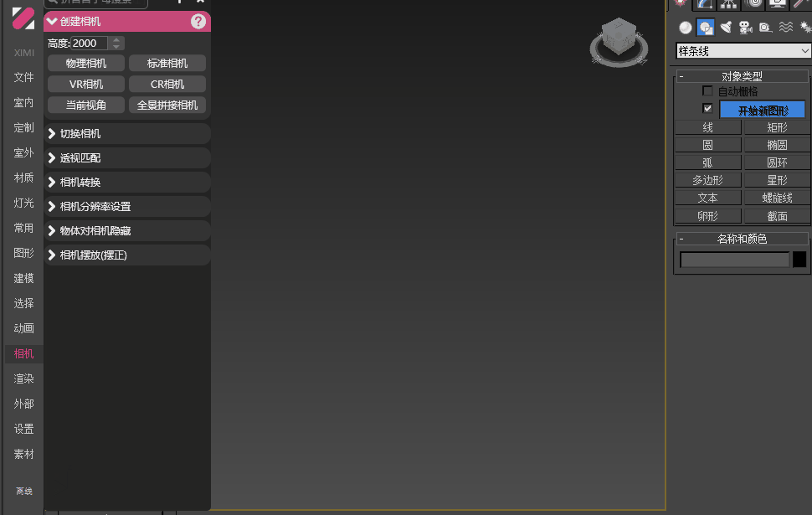Open the 文件 sidebar category

[23, 77]
